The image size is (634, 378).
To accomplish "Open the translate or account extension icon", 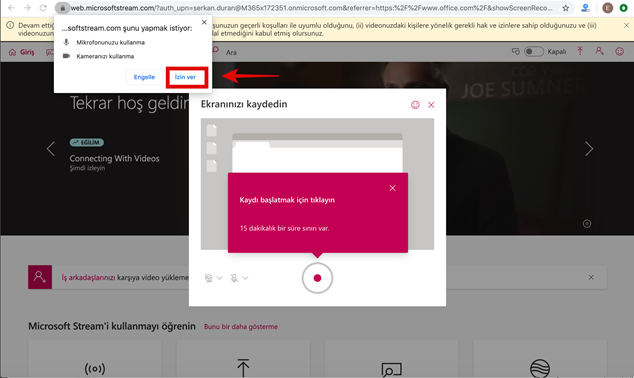I will (585, 8).
